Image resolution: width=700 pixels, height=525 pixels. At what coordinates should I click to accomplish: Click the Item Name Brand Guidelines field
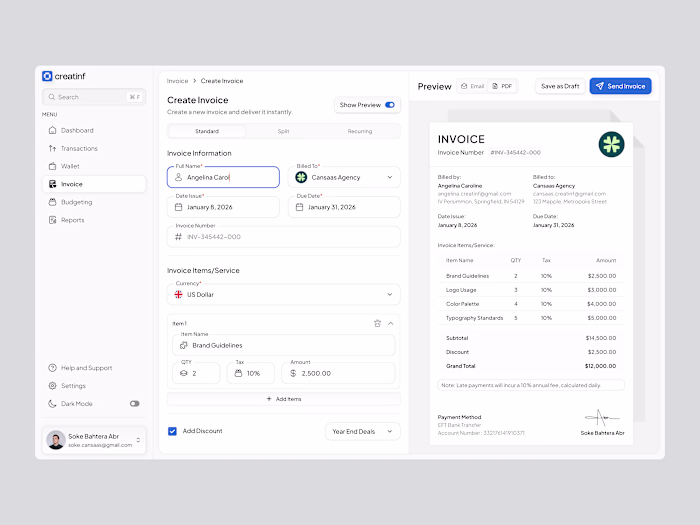(x=283, y=345)
